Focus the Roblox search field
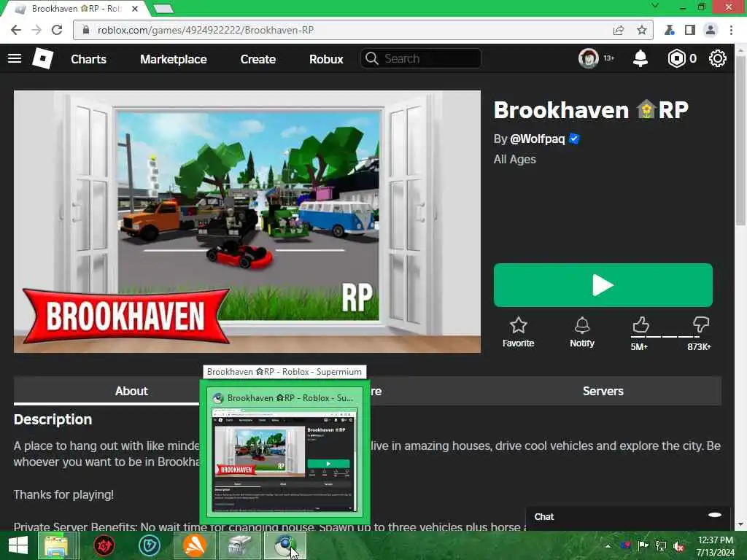 coord(421,58)
